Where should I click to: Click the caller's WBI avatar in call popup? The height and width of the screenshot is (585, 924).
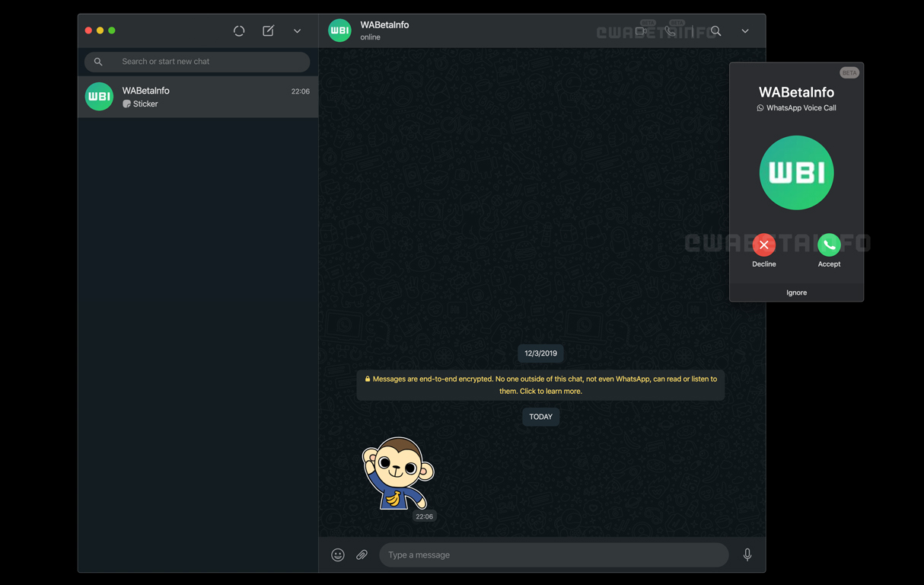(x=797, y=173)
